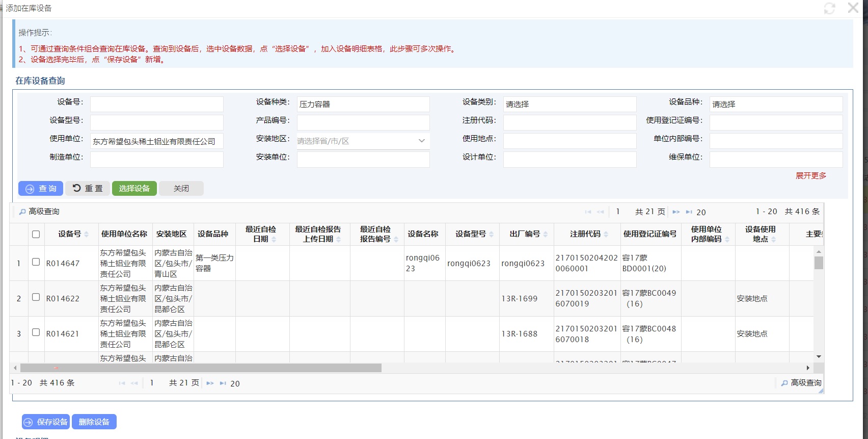The width and height of the screenshot is (868, 439).
Task: Click the 产品编号 input field
Action: (x=363, y=122)
